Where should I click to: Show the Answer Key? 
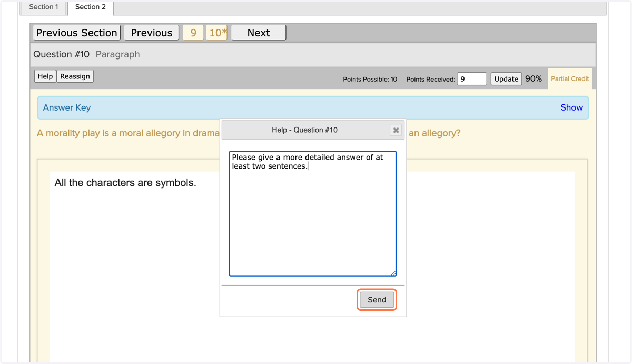pyautogui.click(x=571, y=107)
